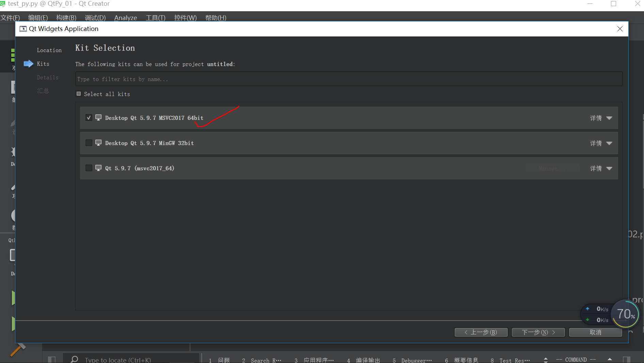The image size is (644, 363).
Task: Click the 上一步(B) back button
Action: click(x=481, y=332)
